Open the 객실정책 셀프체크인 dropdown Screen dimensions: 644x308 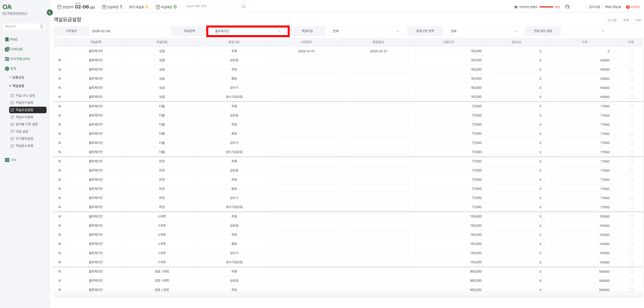(247, 31)
